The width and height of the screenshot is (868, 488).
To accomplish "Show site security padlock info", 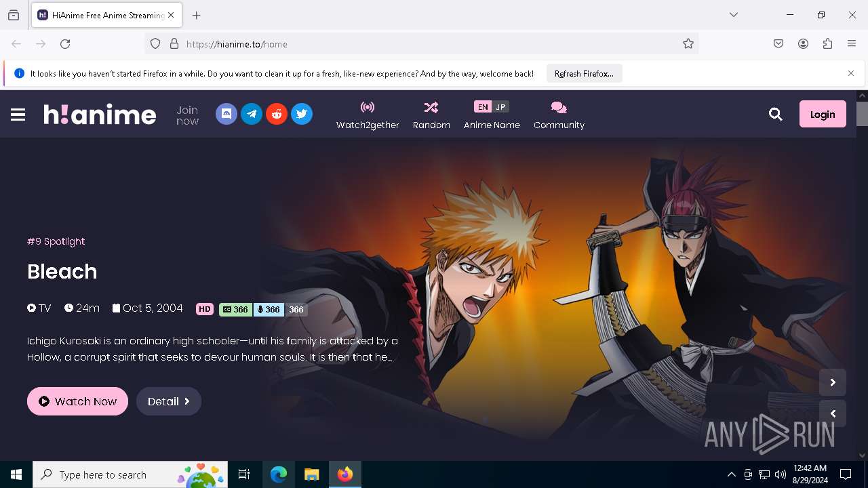I will tap(174, 44).
